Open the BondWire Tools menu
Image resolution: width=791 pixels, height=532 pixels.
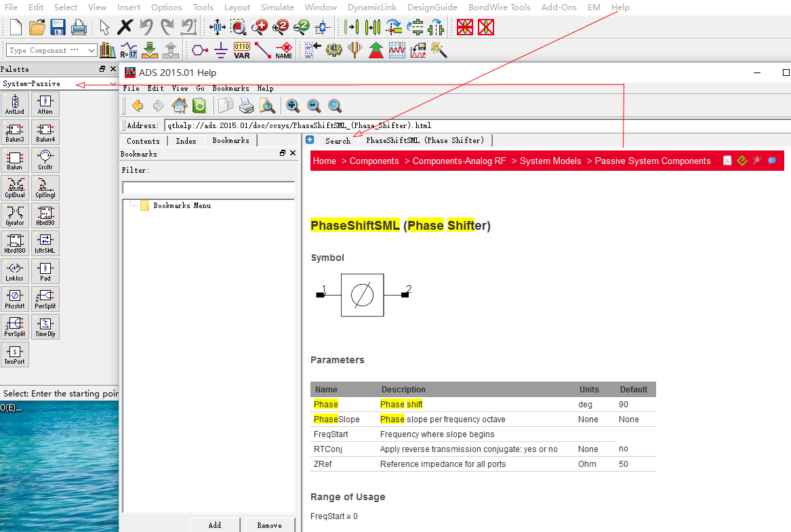pyautogui.click(x=500, y=7)
